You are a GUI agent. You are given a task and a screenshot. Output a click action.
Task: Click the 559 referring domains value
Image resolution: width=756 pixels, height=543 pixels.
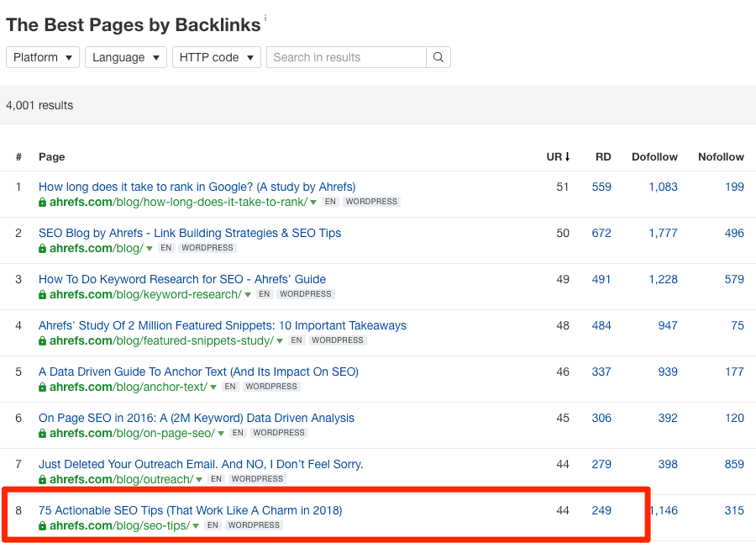click(601, 187)
